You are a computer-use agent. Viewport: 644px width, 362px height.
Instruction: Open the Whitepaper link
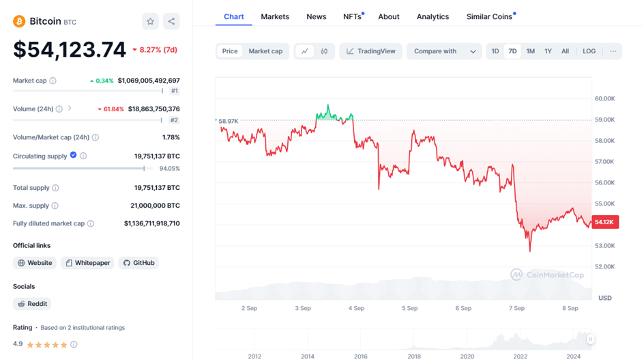click(x=87, y=263)
